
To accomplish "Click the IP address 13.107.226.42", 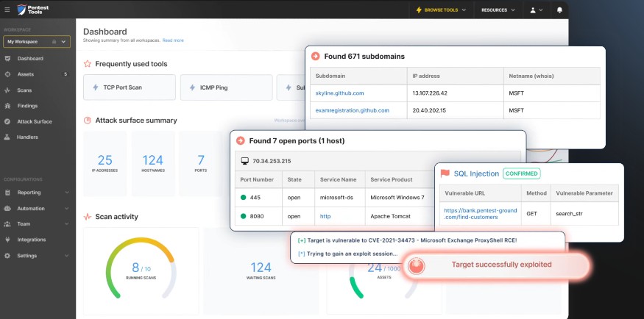I will (x=430, y=93).
